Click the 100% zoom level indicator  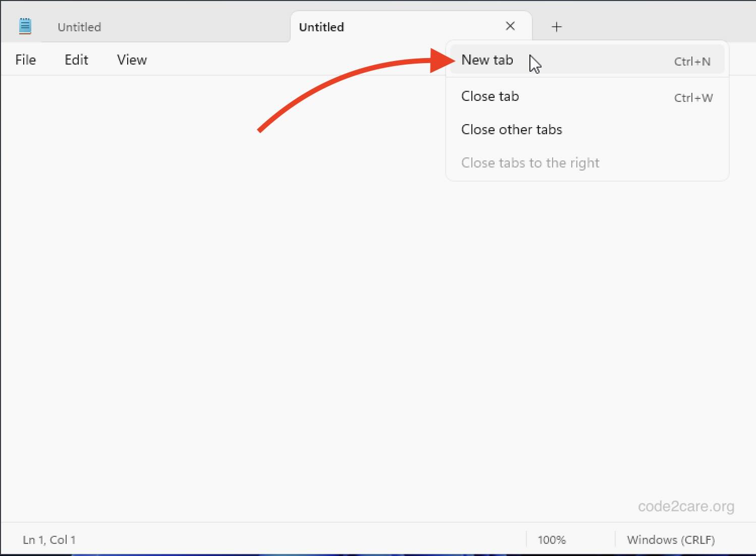[x=551, y=539]
